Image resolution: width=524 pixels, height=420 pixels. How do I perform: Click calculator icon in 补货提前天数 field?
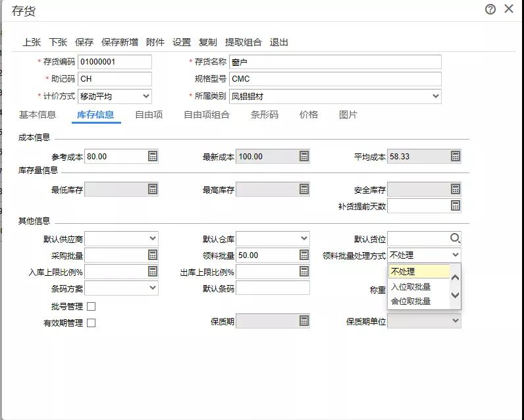pos(456,205)
